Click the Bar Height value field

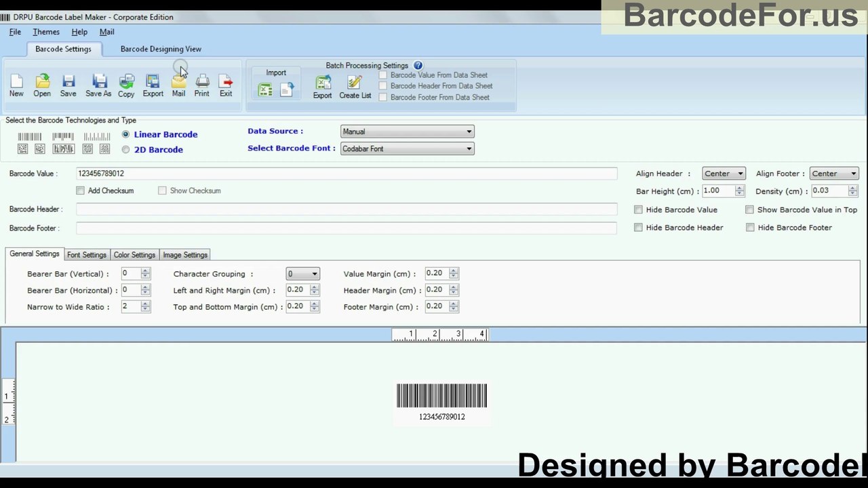[x=719, y=191]
